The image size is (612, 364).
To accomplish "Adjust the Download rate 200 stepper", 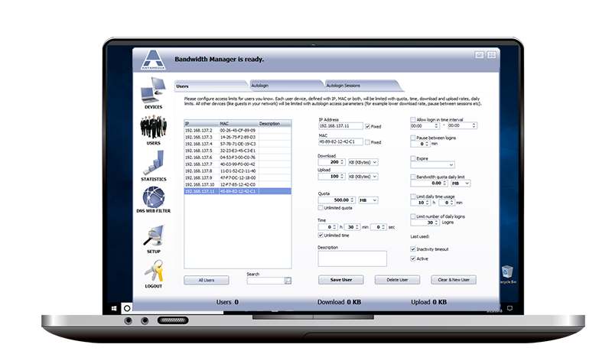I will pyautogui.click(x=342, y=162).
